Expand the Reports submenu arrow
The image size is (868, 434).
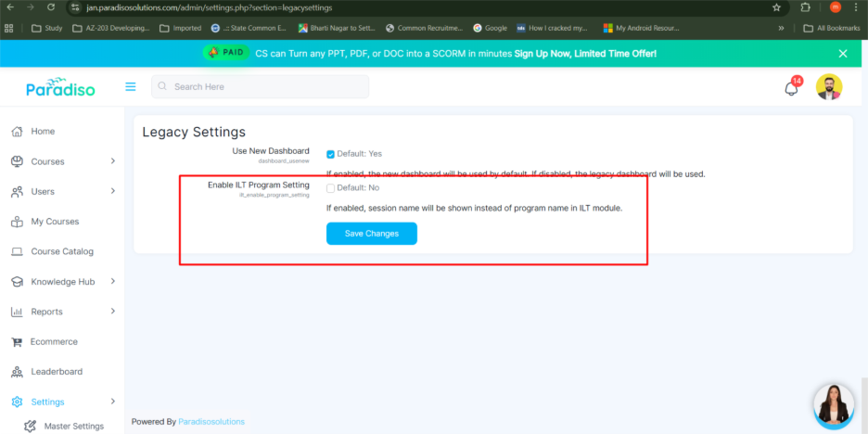coord(113,312)
